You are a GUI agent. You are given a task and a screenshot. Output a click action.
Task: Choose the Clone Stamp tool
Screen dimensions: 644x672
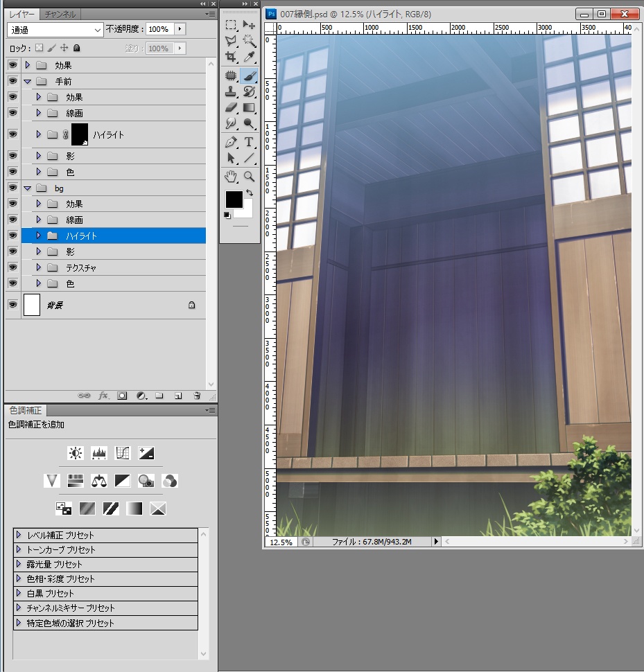[230, 92]
